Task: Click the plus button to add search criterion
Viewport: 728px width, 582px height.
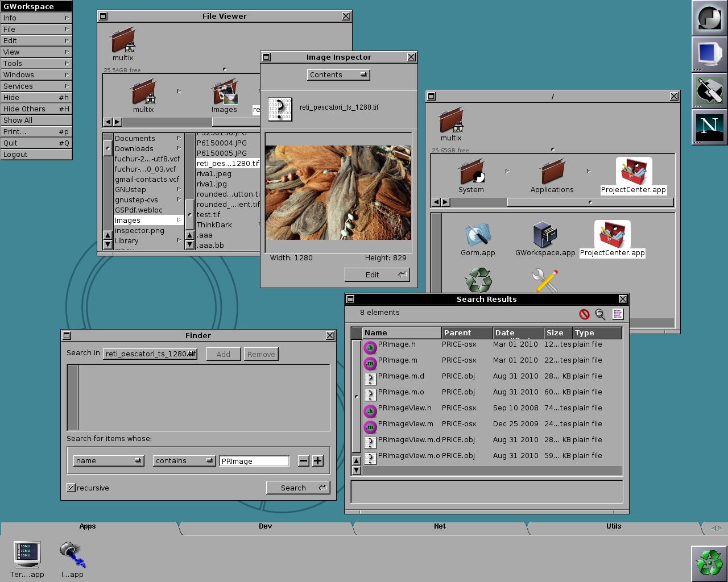Action: click(x=318, y=461)
